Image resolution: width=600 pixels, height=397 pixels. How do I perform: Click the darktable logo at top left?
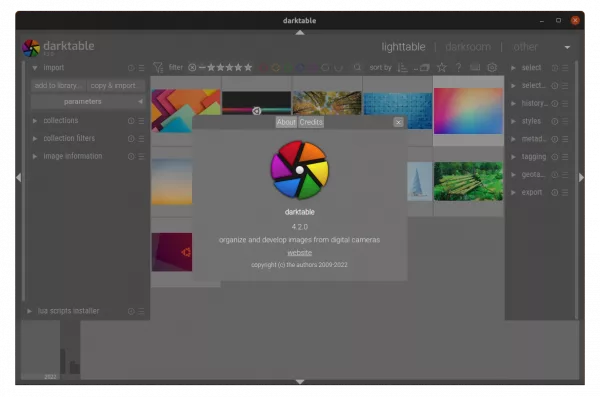pyautogui.click(x=31, y=48)
